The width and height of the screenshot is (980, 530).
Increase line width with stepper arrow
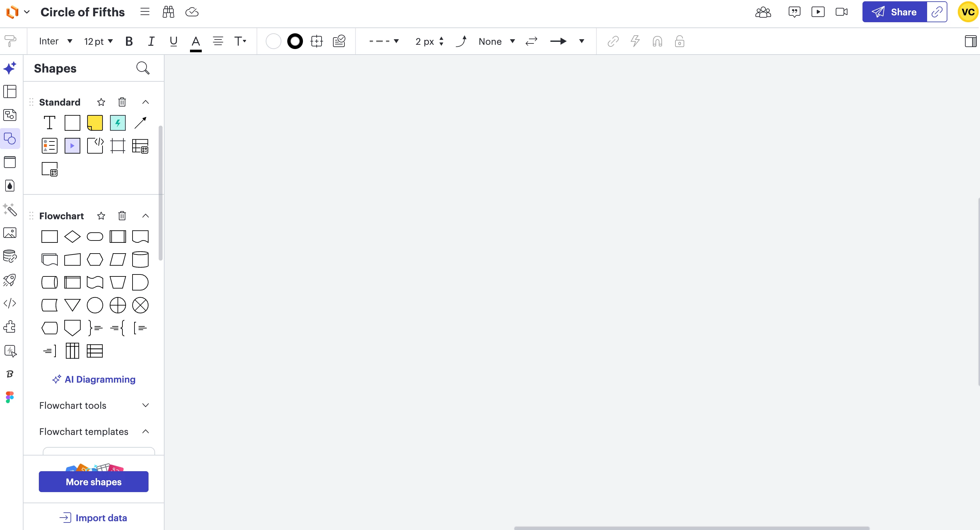pyautogui.click(x=441, y=38)
